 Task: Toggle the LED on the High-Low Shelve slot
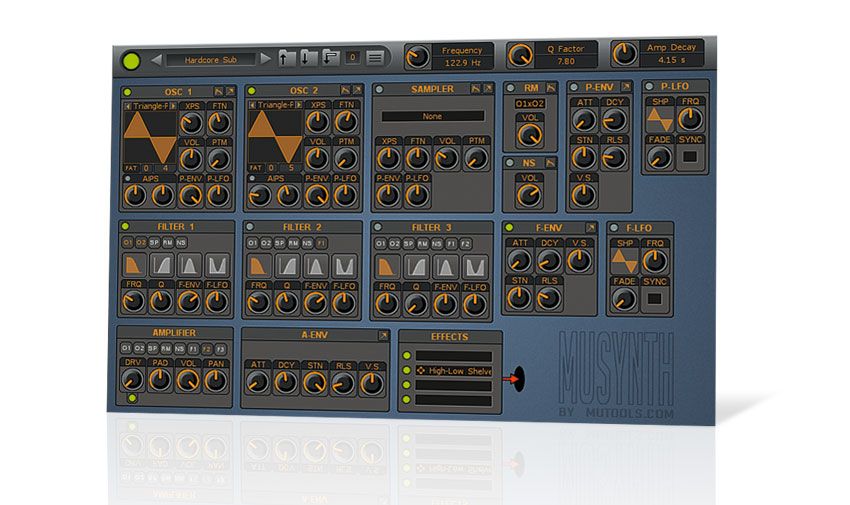click(407, 370)
